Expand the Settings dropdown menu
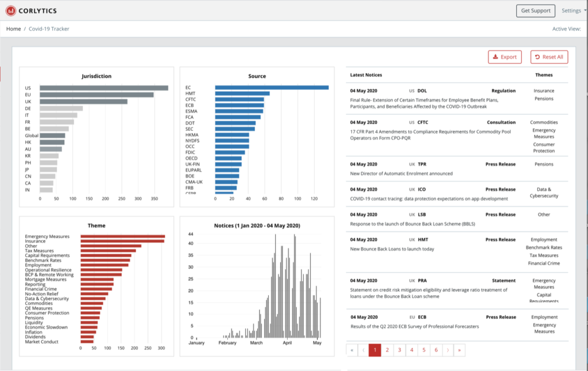The height and width of the screenshot is (371, 588). pos(573,11)
